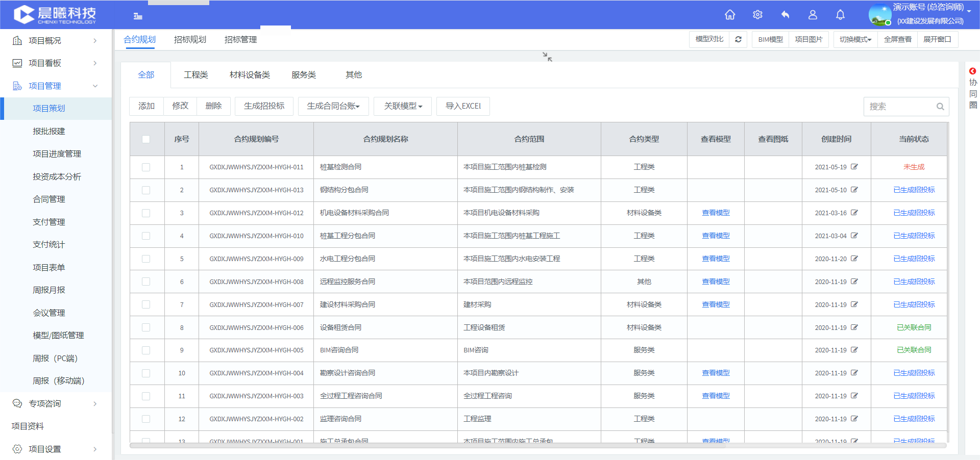Switch to the 招标规划 tab
980x460 pixels.
click(x=190, y=39)
